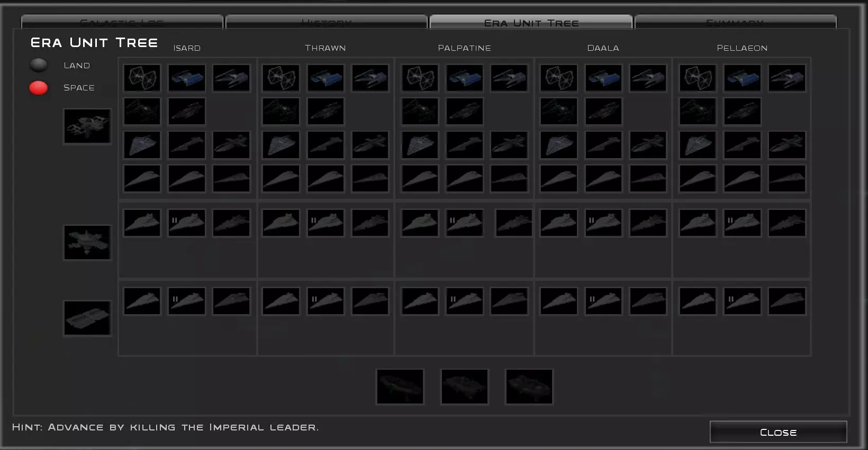The height and width of the screenshot is (450, 868).
Task: Select the II-marked Star Destroyer in Isard's middle tier
Action: click(x=187, y=223)
